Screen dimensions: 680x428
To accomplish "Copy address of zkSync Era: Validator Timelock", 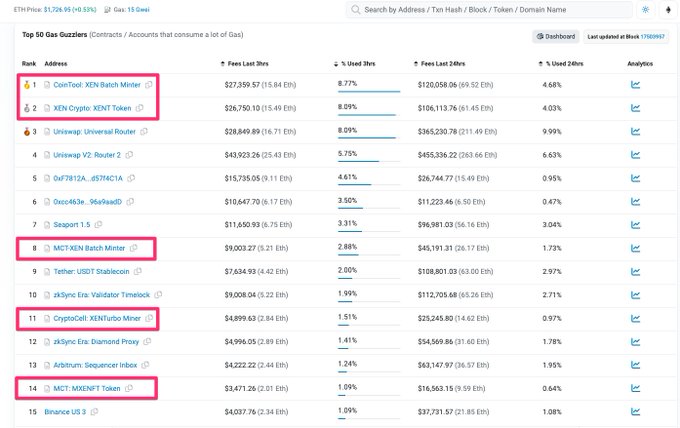I will [158, 295].
